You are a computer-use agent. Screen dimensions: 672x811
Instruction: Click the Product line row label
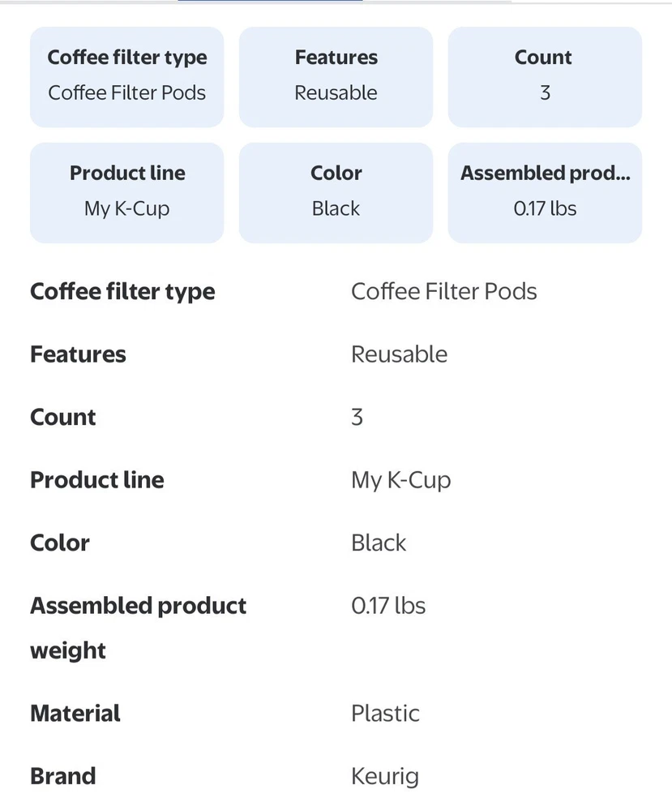point(97,479)
